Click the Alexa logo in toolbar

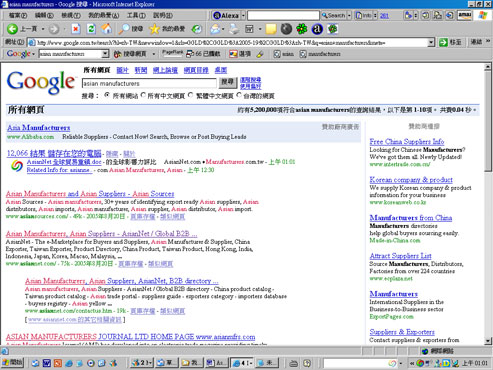(x=226, y=15)
